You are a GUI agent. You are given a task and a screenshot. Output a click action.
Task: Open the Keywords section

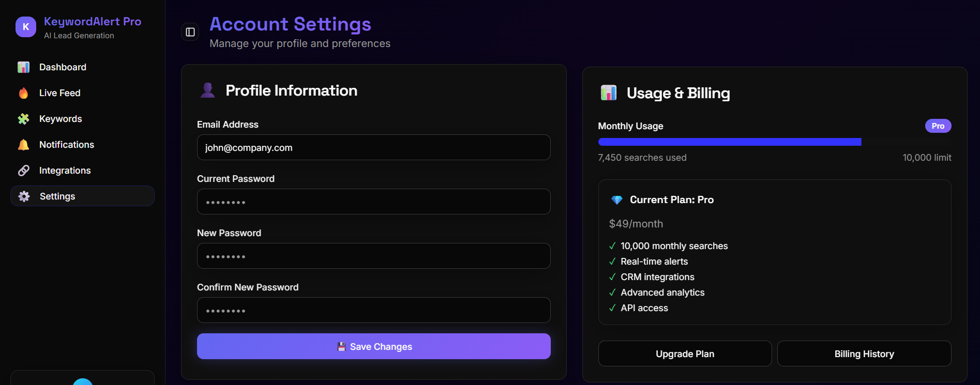(x=61, y=119)
